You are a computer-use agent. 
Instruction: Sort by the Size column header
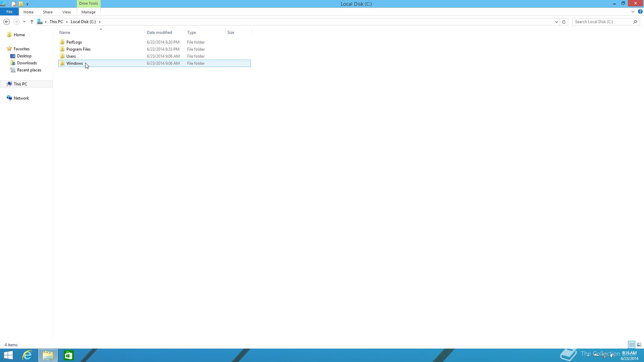[x=238, y=33]
